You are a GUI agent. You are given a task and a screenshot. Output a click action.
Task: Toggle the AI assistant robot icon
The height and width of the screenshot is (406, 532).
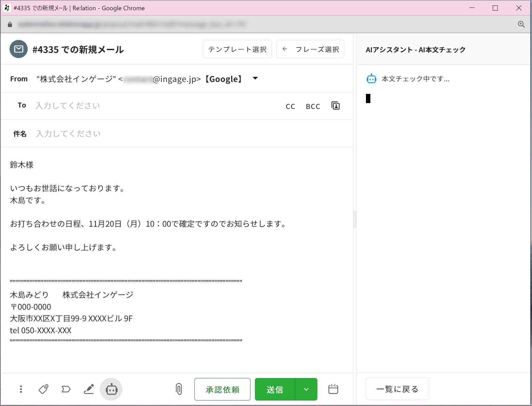click(111, 389)
